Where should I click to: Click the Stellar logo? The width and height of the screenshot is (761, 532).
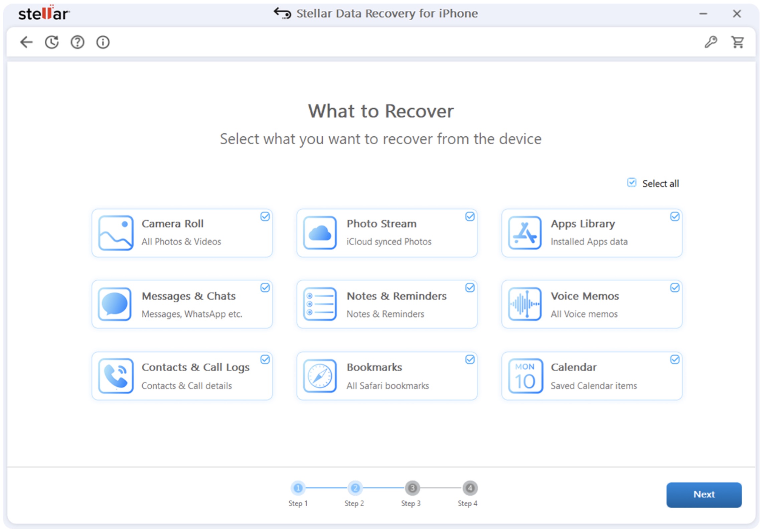tap(44, 13)
